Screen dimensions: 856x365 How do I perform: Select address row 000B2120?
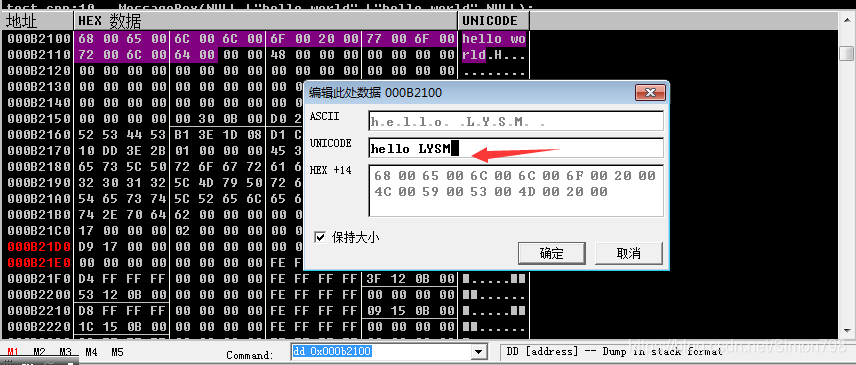pos(39,70)
